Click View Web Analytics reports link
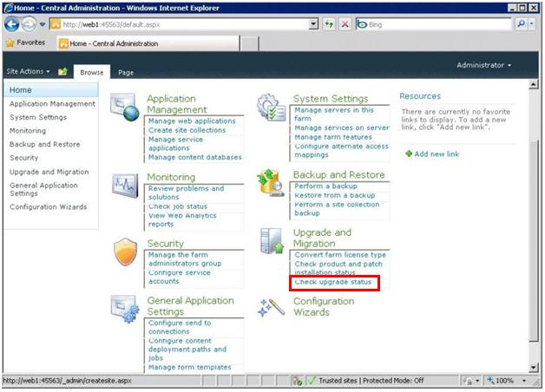 tap(182, 219)
